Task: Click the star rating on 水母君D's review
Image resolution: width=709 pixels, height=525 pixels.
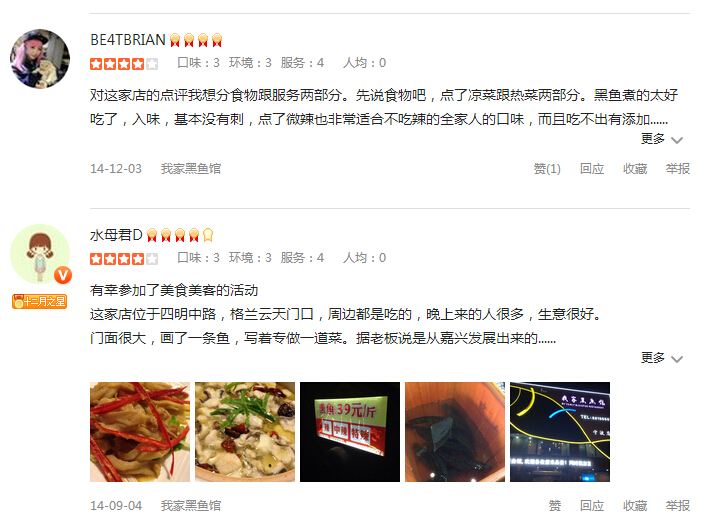Action: pyautogui.click(x=124, y=259)
